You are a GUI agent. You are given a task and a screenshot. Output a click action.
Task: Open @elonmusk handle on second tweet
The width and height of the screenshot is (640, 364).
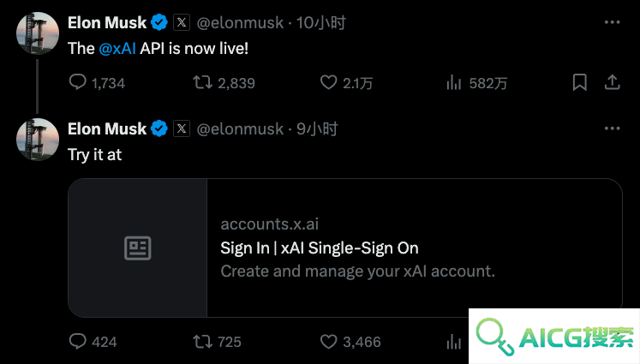[240, 129]
